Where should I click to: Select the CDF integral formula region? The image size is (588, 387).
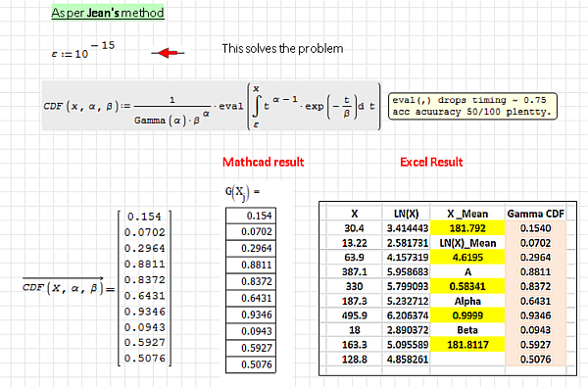(x=212, y=106)
